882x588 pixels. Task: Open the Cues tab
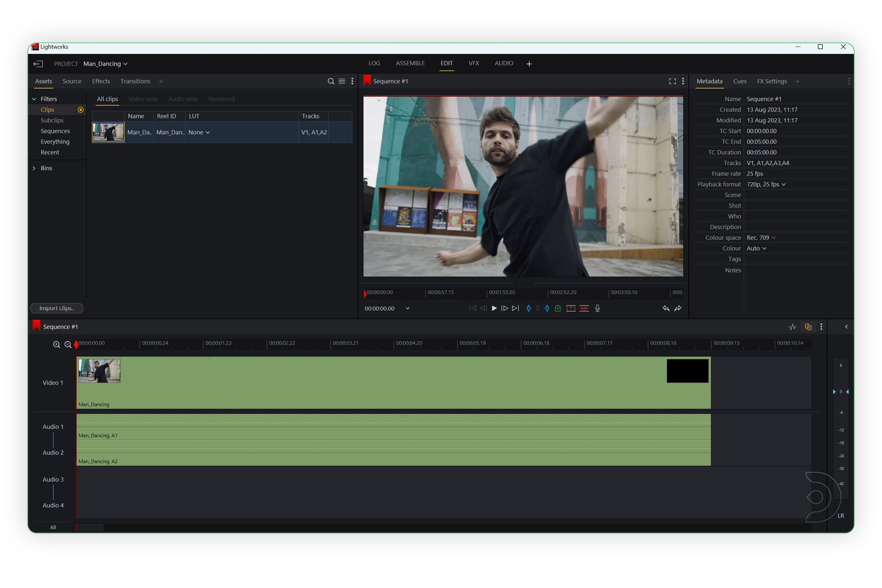[x=740, y=81]
